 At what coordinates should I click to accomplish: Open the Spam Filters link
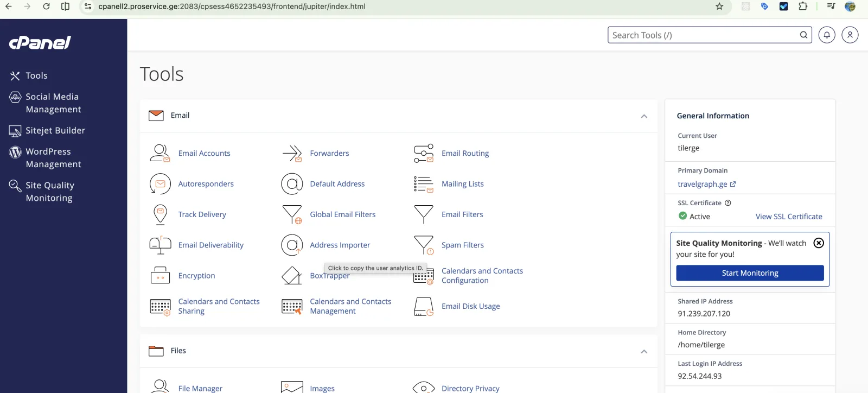pos(462,245)
